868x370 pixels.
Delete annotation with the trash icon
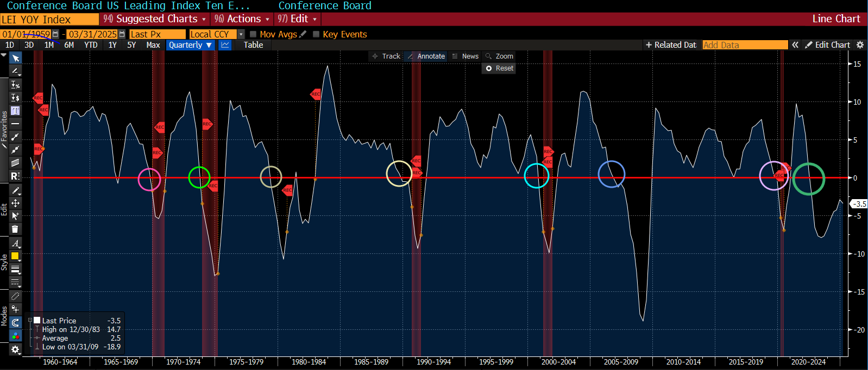[x=15, y=229]
